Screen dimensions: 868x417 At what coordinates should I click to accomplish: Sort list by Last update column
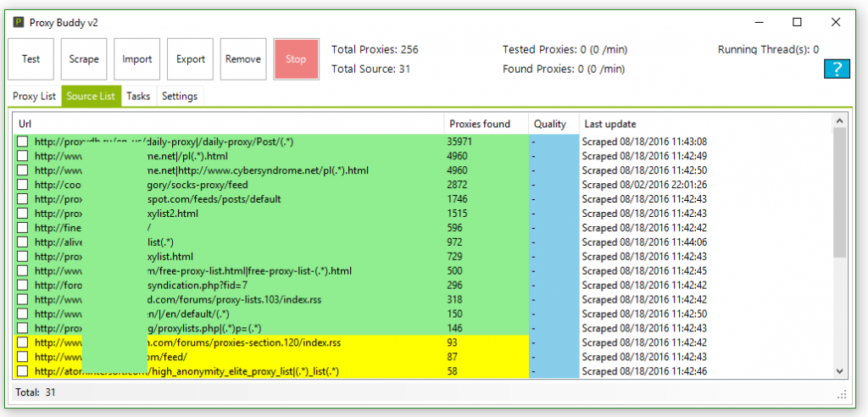[609, 124]
